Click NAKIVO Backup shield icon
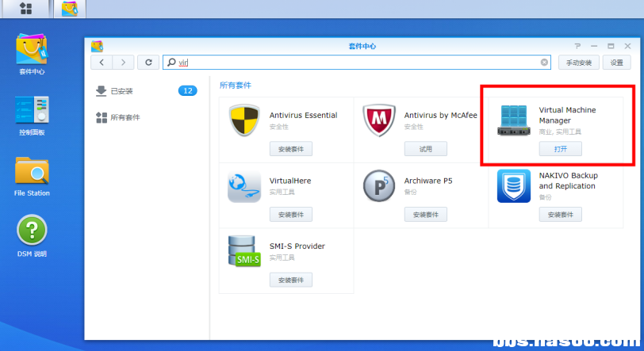This screenshot has width=644, height=351. pos(513,186)
